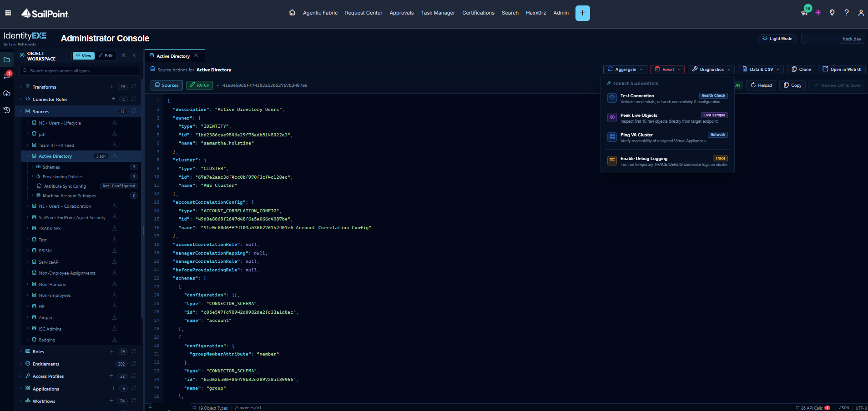Expand the Schemas node under Active Directory
Viewport: 868px width, 411px height.
[x=33, y=167]
